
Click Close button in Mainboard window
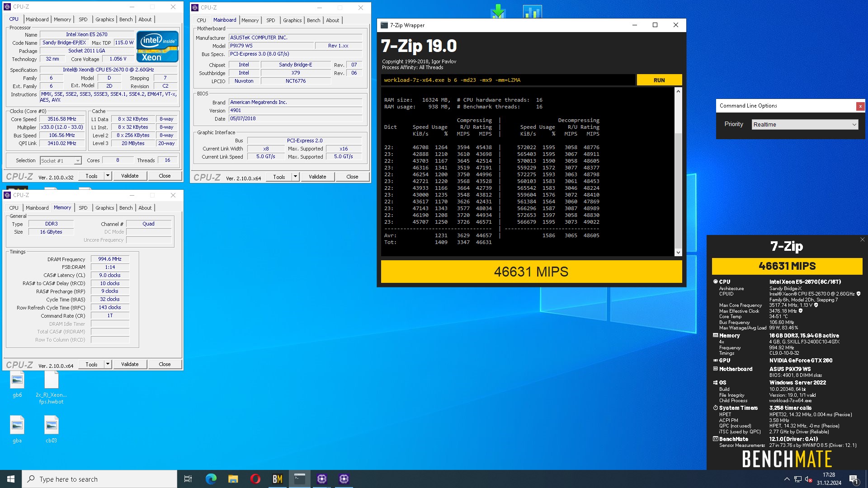coord(352,177)
